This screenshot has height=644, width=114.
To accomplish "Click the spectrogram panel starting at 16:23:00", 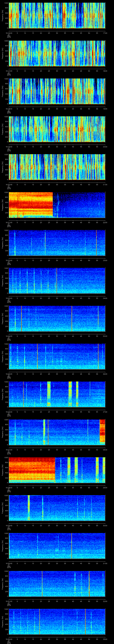I will click(57, 280).
